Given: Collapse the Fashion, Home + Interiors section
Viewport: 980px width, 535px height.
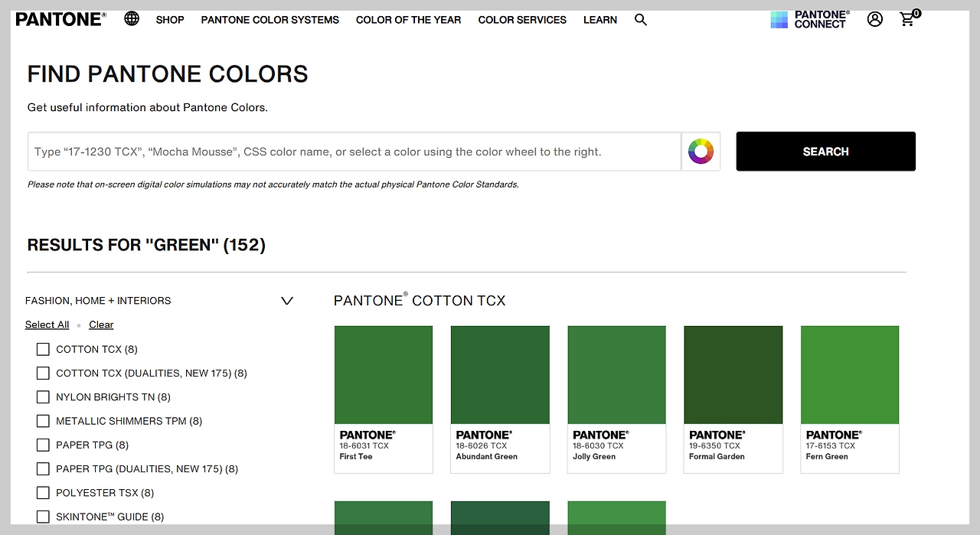Looking at the screenshot, I should [287, 301].
